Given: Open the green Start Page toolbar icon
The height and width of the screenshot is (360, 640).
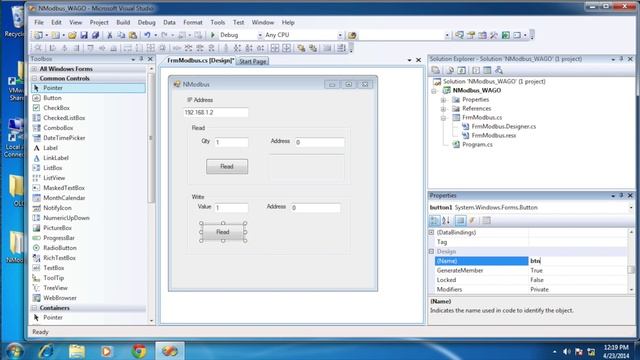Looking at the screenshot, I should click(x=505, y=36).
